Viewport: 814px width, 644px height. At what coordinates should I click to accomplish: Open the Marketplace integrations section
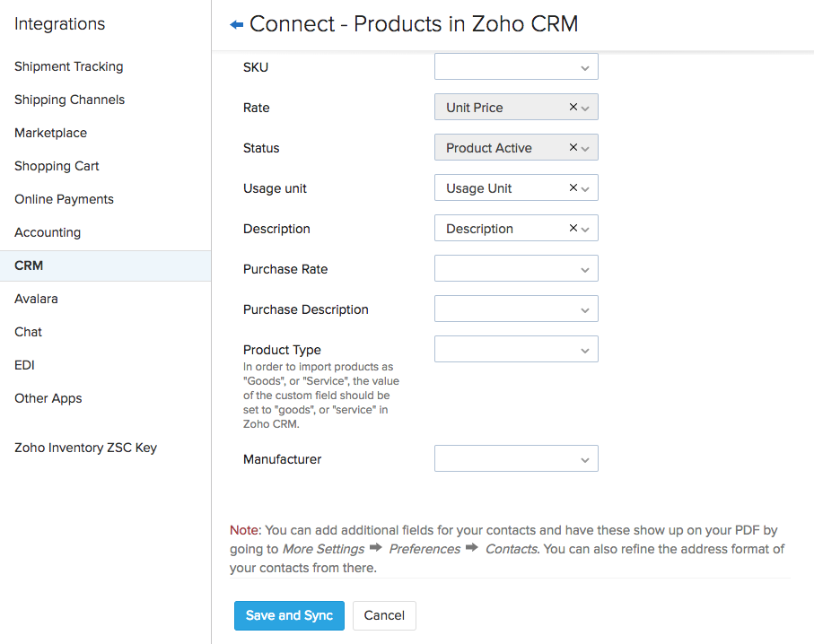coord(51,133)
